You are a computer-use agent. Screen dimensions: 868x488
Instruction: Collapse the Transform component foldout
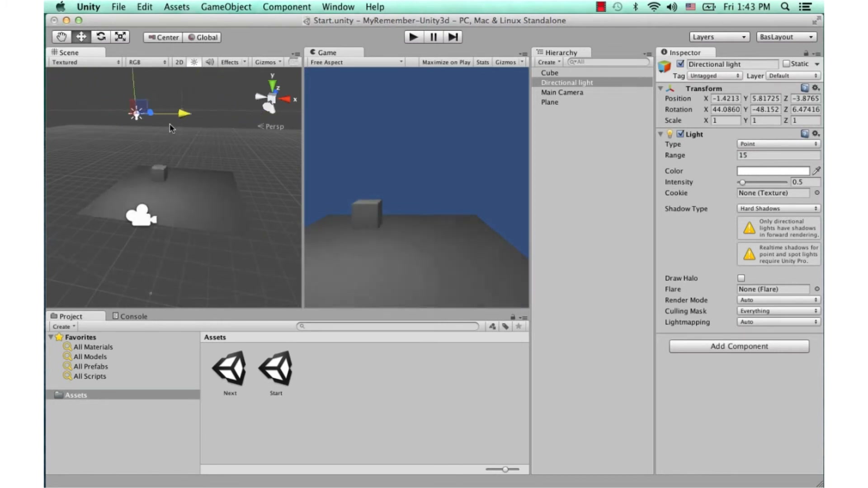coord(660,88)
